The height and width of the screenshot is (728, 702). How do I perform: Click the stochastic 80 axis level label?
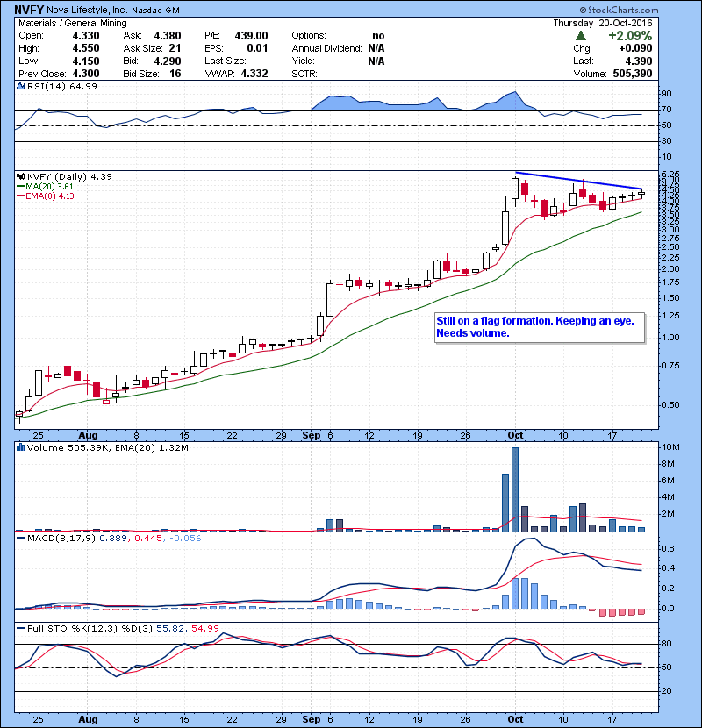point(666,644)
